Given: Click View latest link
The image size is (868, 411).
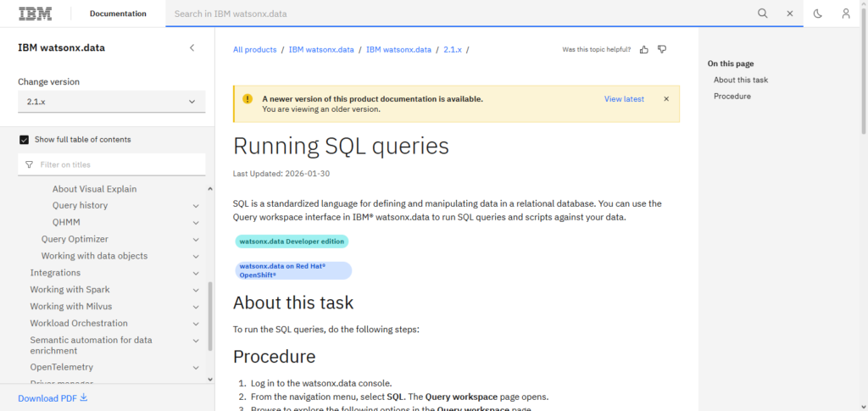Looking at the screenshot, I should tap(624, 99).
